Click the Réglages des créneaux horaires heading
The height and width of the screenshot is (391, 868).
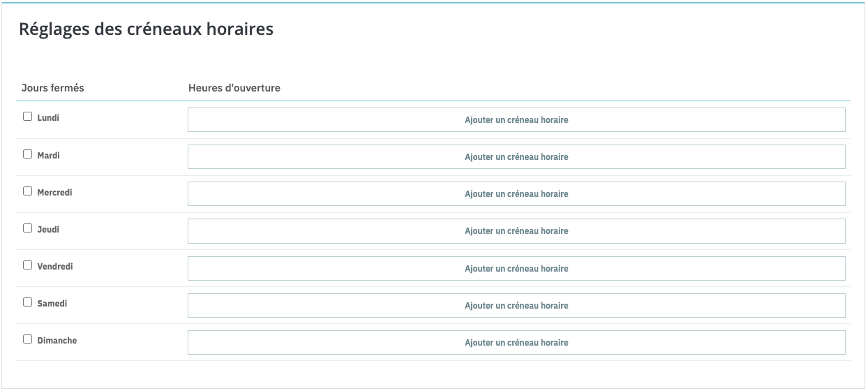[x=146, y=29]
